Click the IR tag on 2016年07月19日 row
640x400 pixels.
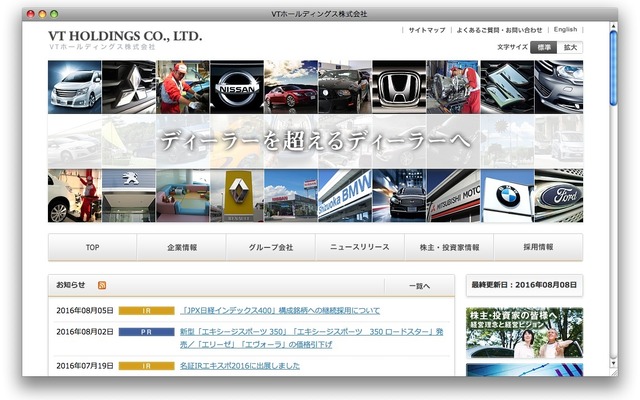point(147,366)
